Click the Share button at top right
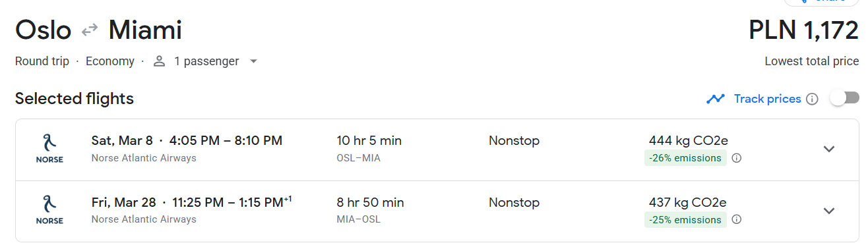Image resolution: width=868 pixels, height=245 pixels. click(821, 2)
